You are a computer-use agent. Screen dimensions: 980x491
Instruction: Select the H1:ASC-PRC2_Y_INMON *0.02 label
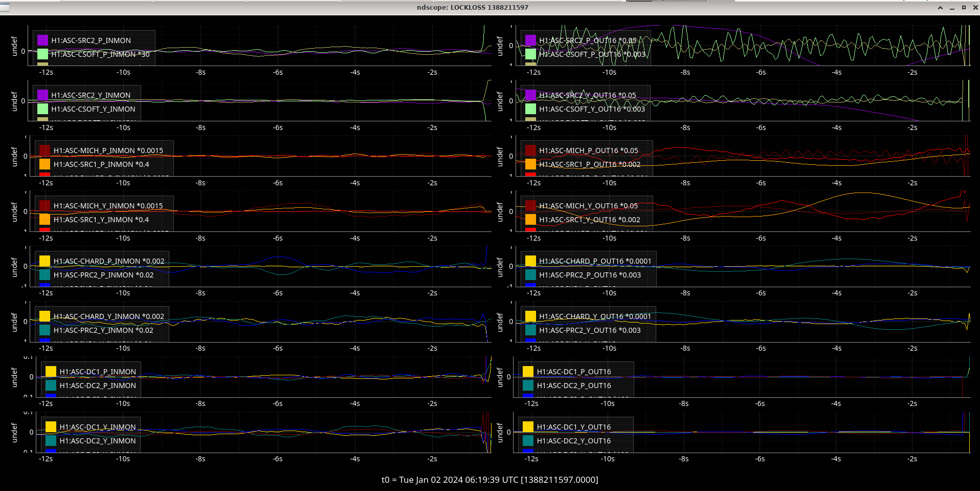(103, 330)
